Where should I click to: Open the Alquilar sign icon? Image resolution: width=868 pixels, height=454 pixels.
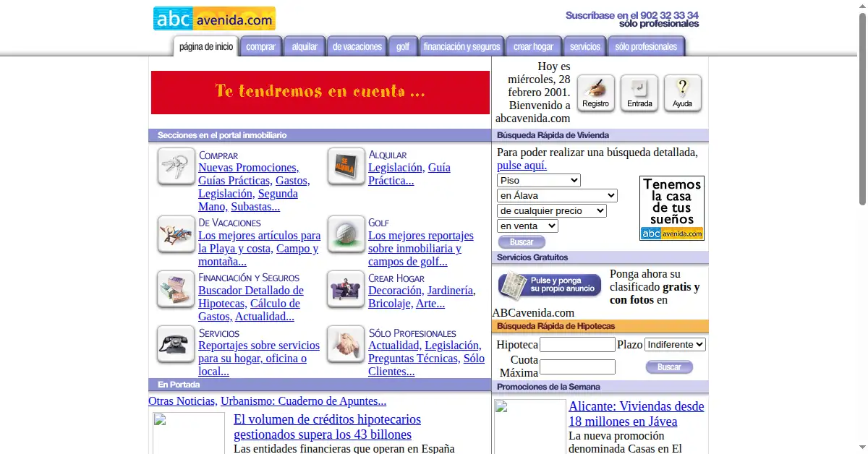coord(346,167)
